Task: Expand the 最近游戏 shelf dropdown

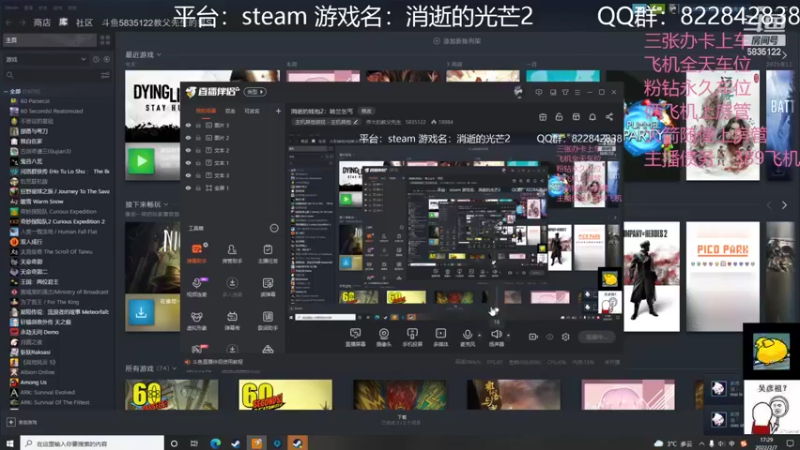Action: coord(159,55)
